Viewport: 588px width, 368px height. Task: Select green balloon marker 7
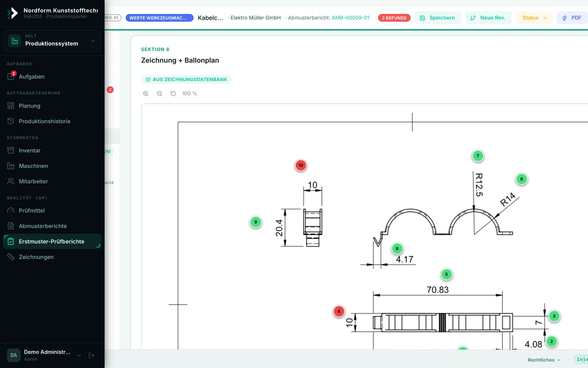(x=478, y=156)
